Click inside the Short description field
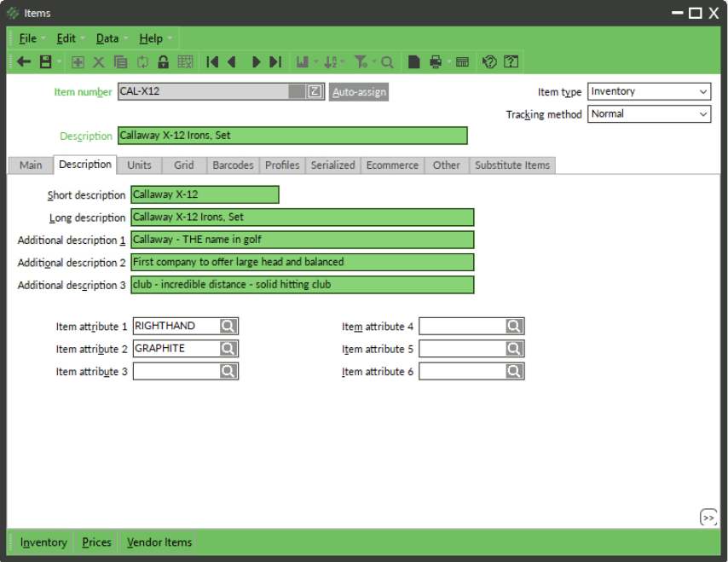Screen dimensions: 728x562 (205, 194)
